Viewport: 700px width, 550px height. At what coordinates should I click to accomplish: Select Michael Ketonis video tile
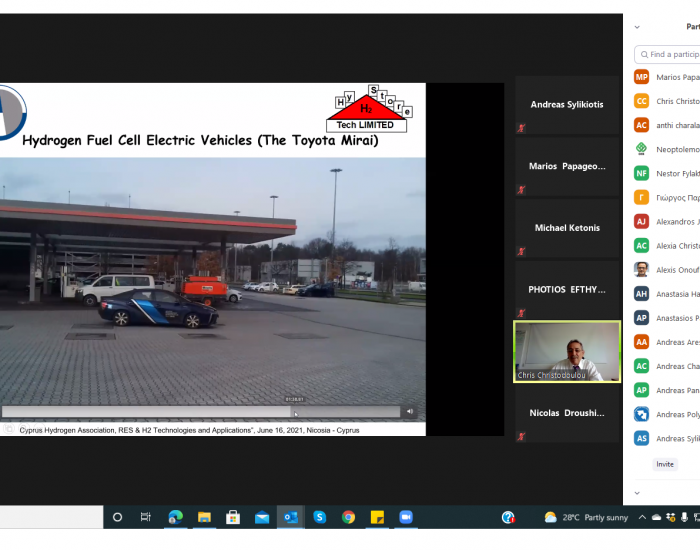[567, 228]
